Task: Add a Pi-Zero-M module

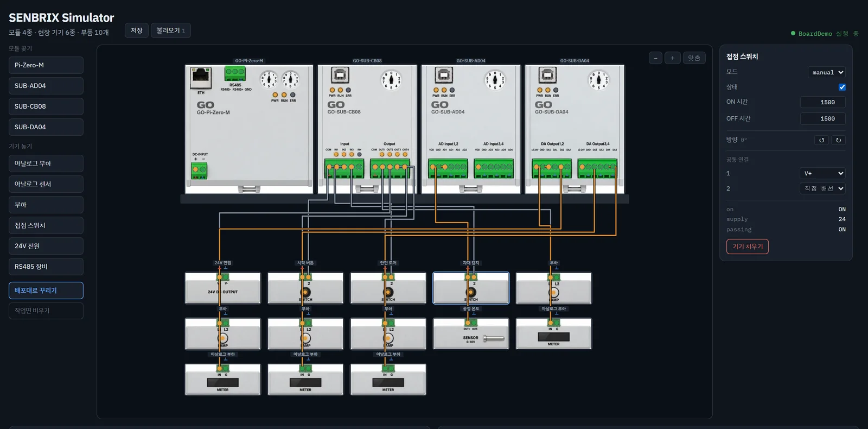Action: click(46, 65)
